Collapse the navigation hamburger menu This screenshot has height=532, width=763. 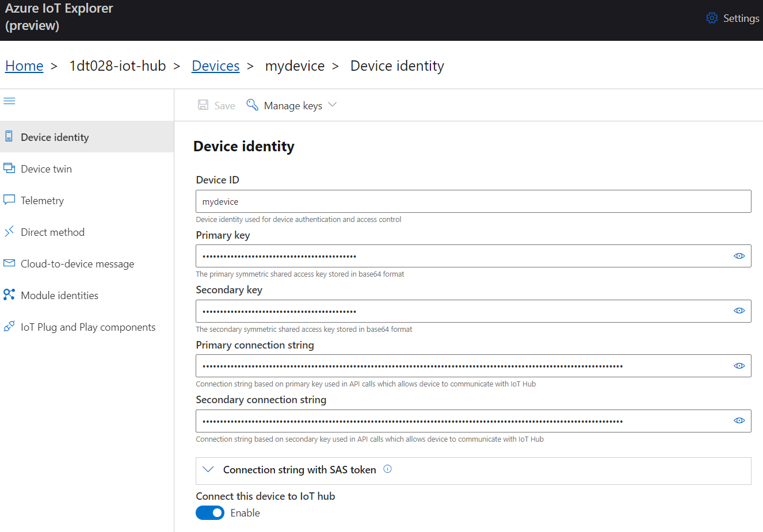pyautogui.click(x=9, y=101)
